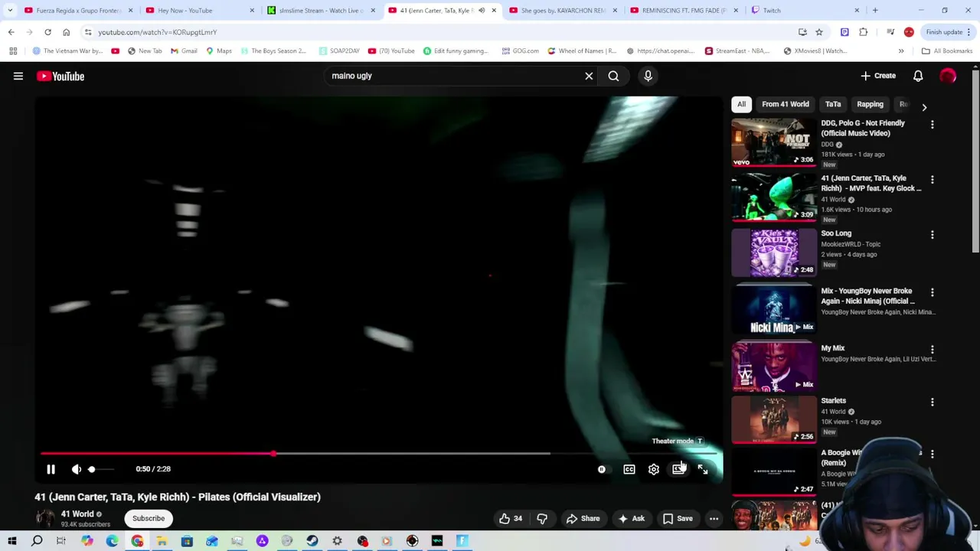
Task: Open File Explorer from the taskbar
Action: coord(162,541)
